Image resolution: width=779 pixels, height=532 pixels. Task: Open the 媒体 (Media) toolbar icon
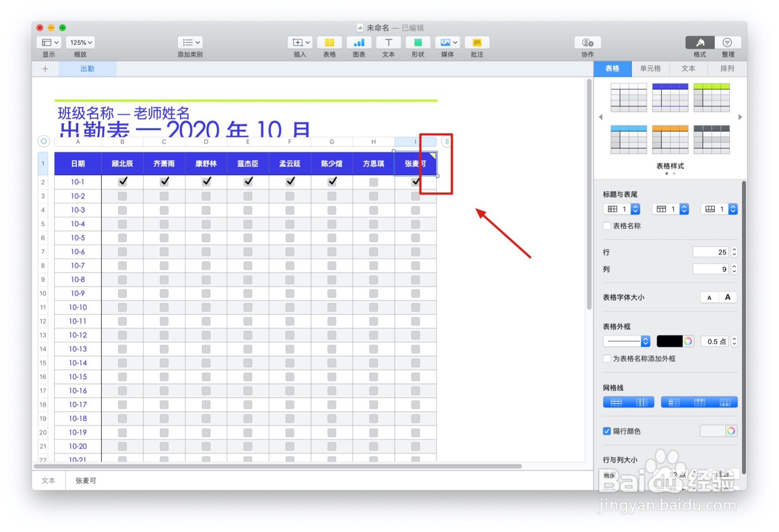pos(447,42)
